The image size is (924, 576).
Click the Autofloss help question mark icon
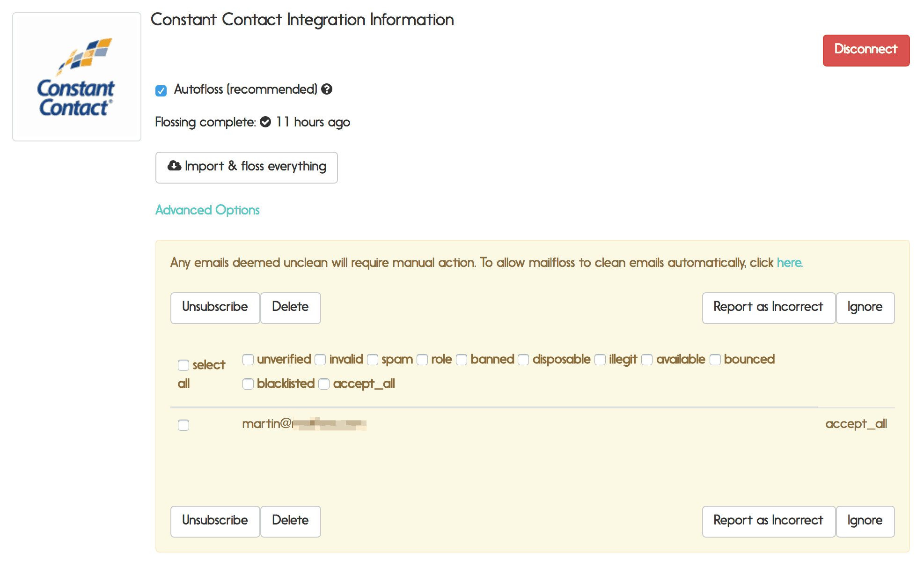(x=327, y=89)
